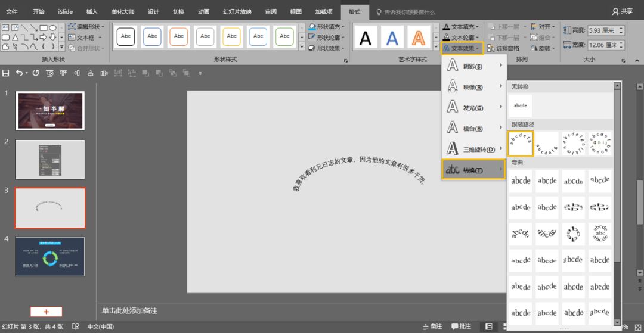The height and width of the screenshot is (333, 644).
Task: Click the add new slide plus button
Action: pyautogui.click(x=46, y=312)
